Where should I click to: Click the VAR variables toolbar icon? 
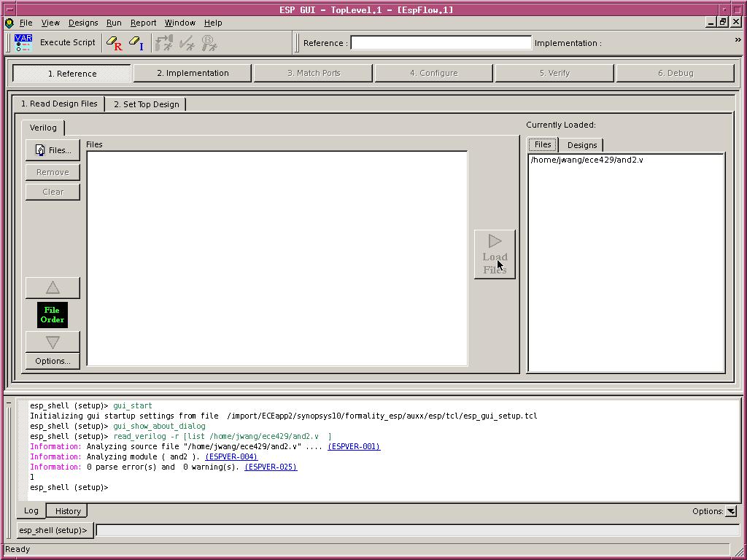click(23, 42)
